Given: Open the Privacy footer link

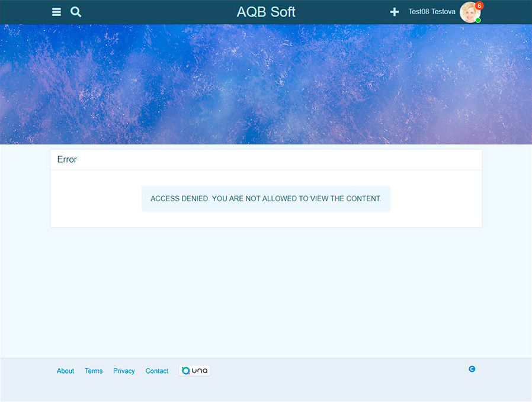Looking at the screenshot, I should tap(124, 371).
